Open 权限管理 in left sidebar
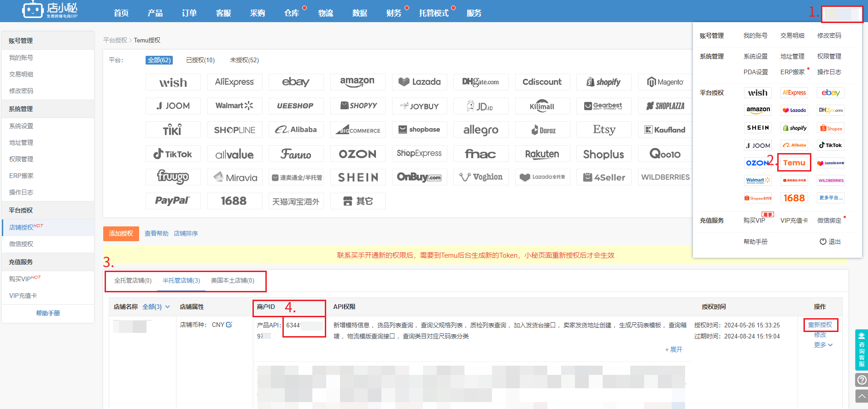 point(21,159)
